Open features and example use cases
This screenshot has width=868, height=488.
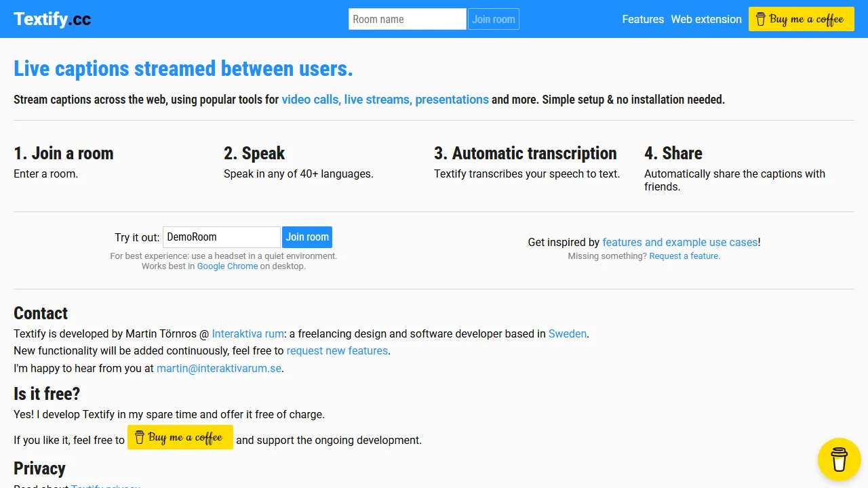pyautogui.click(x=680, y=242)
